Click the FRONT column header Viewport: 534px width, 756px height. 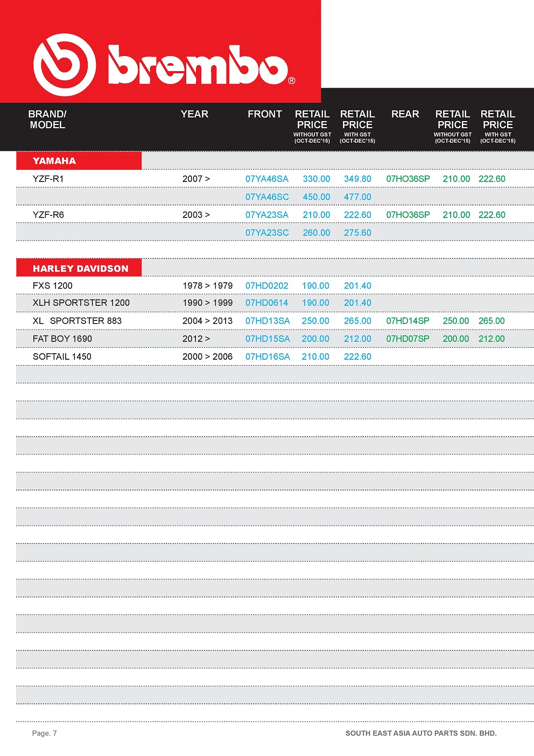[x=264, y=114]
